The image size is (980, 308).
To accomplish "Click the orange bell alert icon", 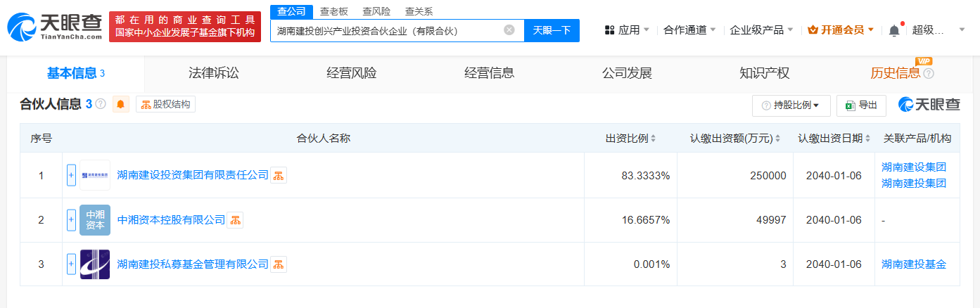I will tap(121, 105).
